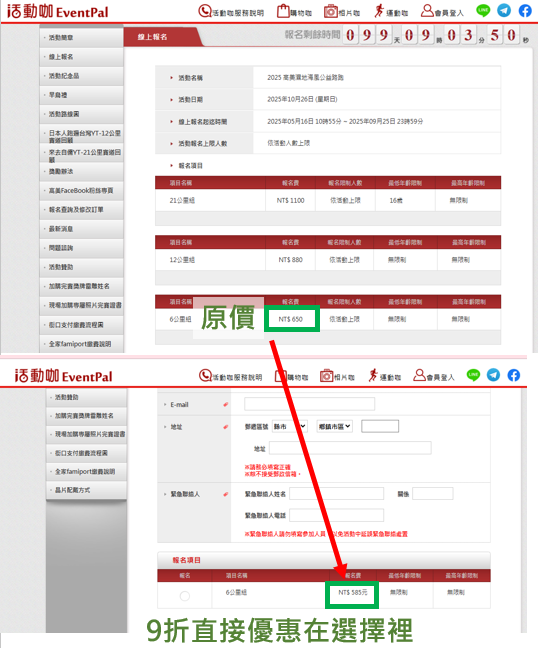538x648 pixels.
Task: Open shopping bag 購物咖 icon in upper header
Action: tap(283, 11)
